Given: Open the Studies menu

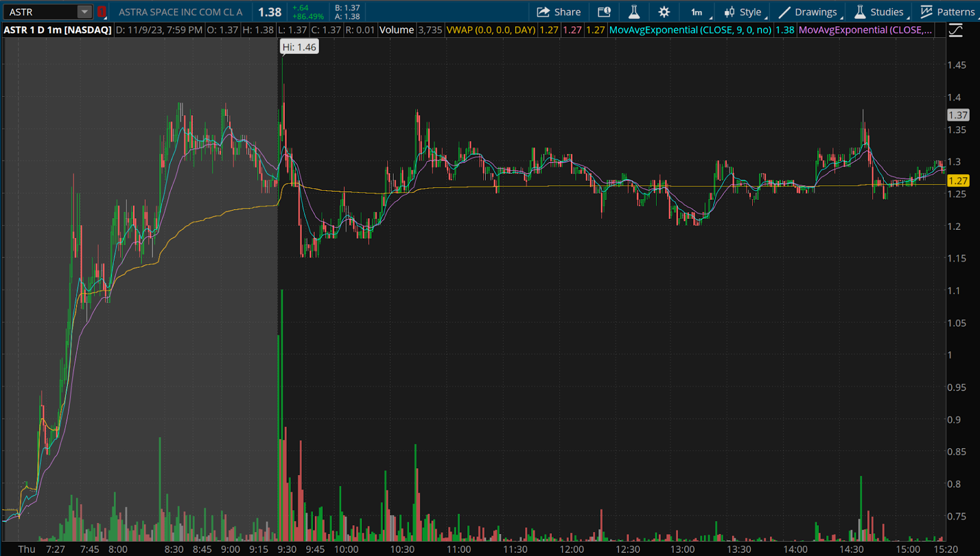Looking at the screenshot, I should (880, 12).
